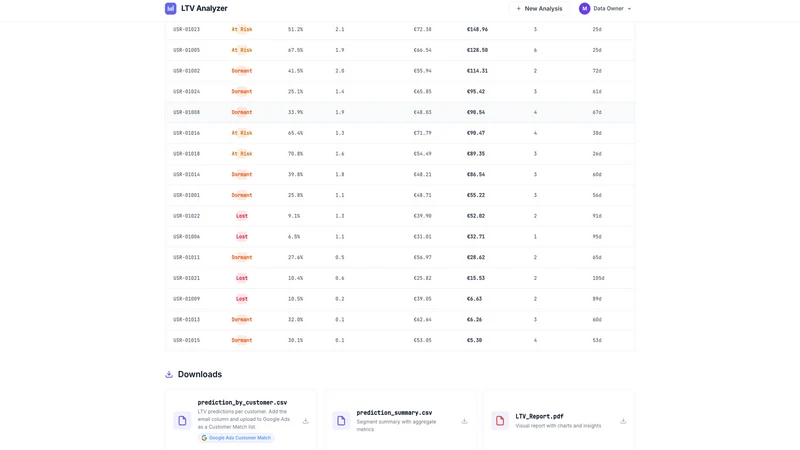The width and height of the screenshot is (800, 450).
Task: Click the prediction_by_customer.csv file icon
Action: [182, 420]
